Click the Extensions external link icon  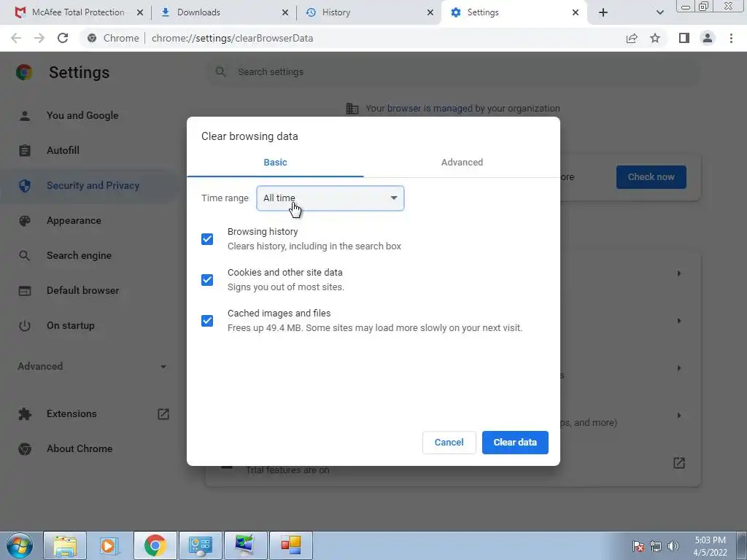(163, 414)
